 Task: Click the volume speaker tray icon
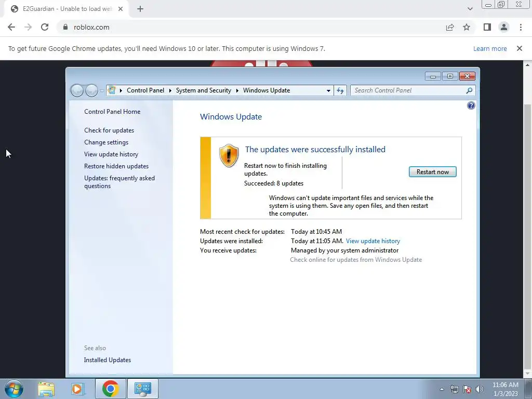[x=479, y=389]
